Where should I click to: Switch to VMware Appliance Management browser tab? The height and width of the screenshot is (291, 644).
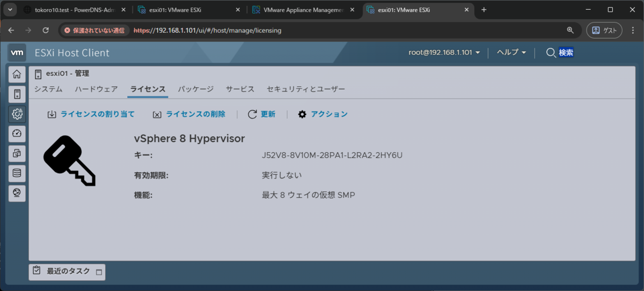tap(304, 10)
